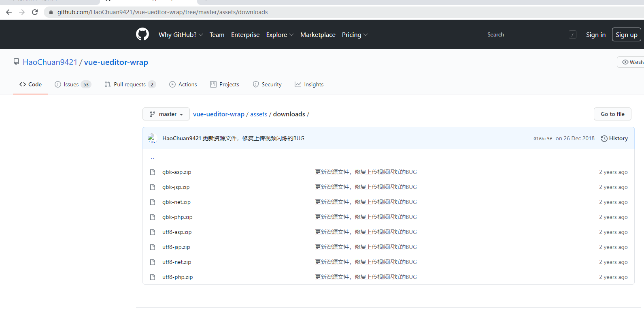Click the Go to file button
Viewport: 644px width, 315px height.
(612, 114)
